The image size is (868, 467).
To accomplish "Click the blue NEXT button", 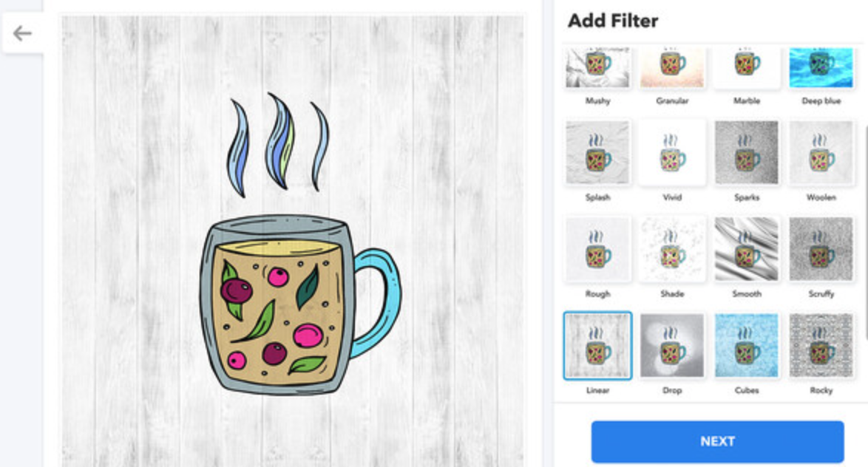I will click(717, 442).
